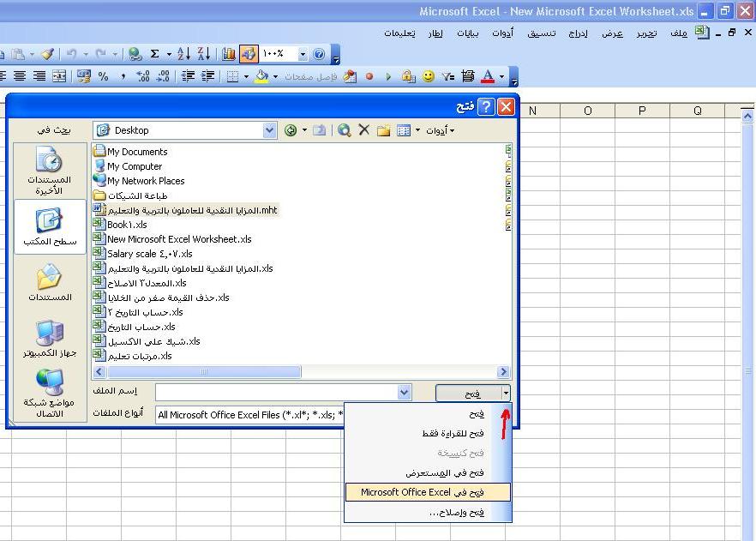The image size is (756, 541).
Task: Expand the Font Color dropdown arrow
Action: click(x=502, y=76)
